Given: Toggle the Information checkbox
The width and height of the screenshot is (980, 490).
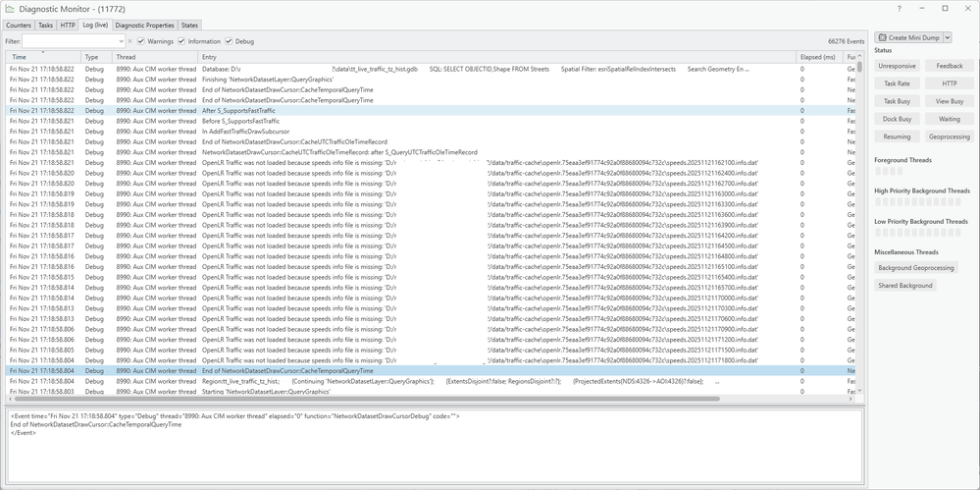Looking at the screenshot, I should point(181,41).
